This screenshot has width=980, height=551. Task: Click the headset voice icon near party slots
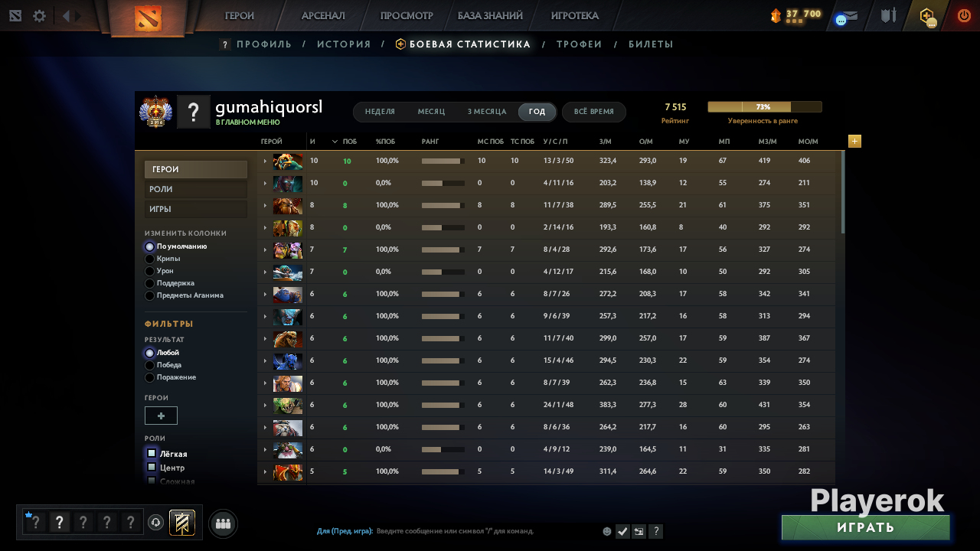click(x=155, y=523)
